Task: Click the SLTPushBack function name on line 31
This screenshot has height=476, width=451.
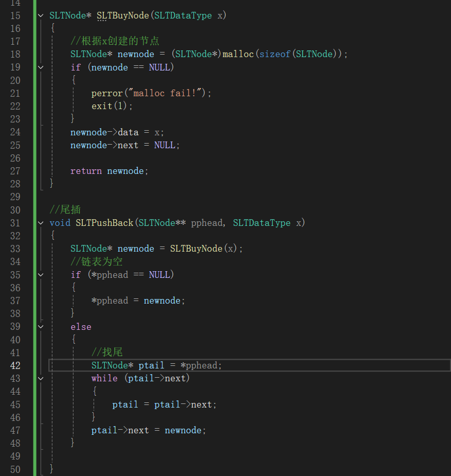Action: point(104,223)
